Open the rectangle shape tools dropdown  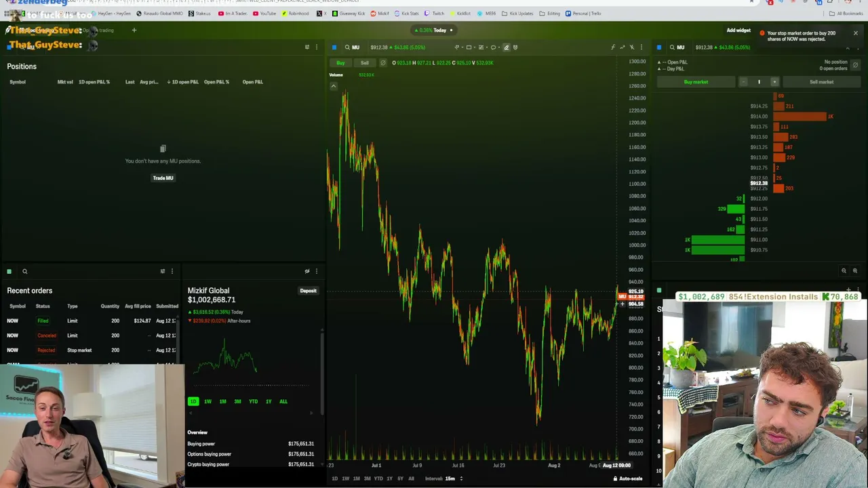470,47
